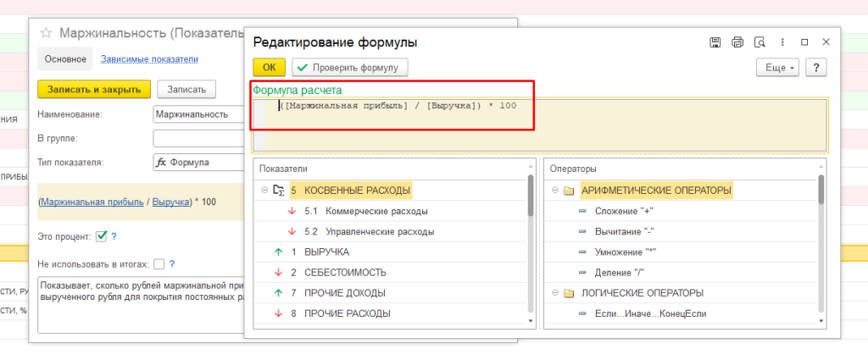Switch to the Основное tab

tap(65, 59)
